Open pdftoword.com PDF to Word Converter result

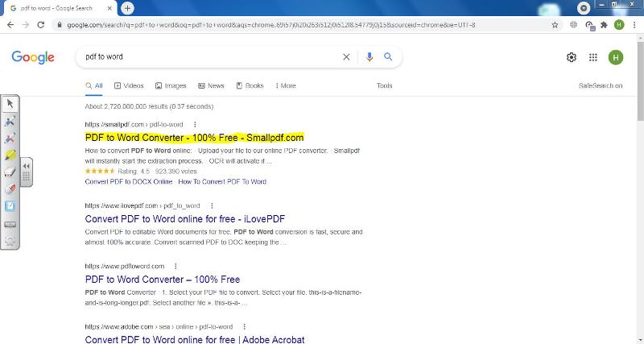[x=163, y=280]
